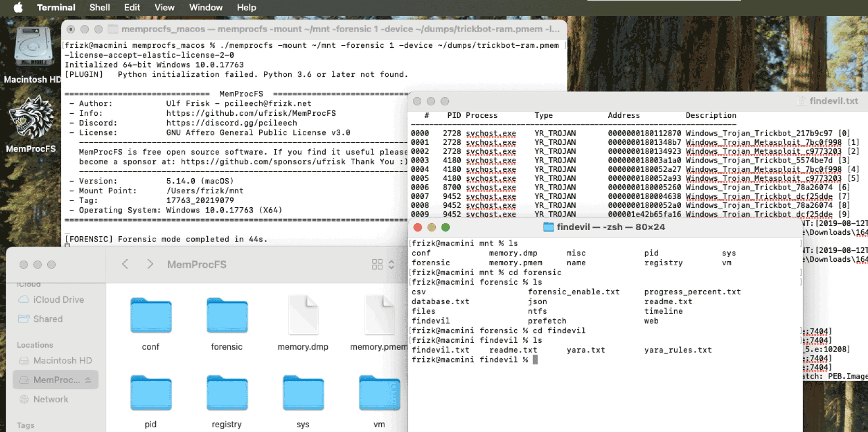The image size is (868, 432).
Task: Go back in Finder navigation
Action: click(125, 264)
